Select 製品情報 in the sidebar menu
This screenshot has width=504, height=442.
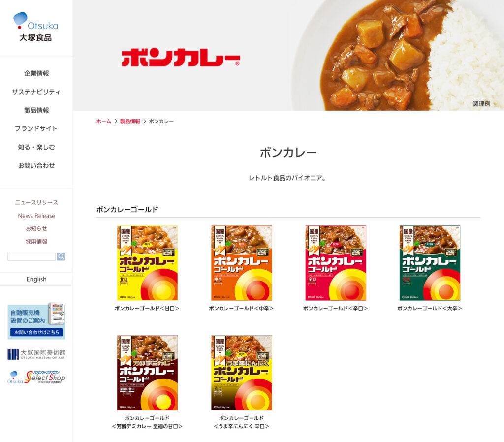[x=36, y=110]
